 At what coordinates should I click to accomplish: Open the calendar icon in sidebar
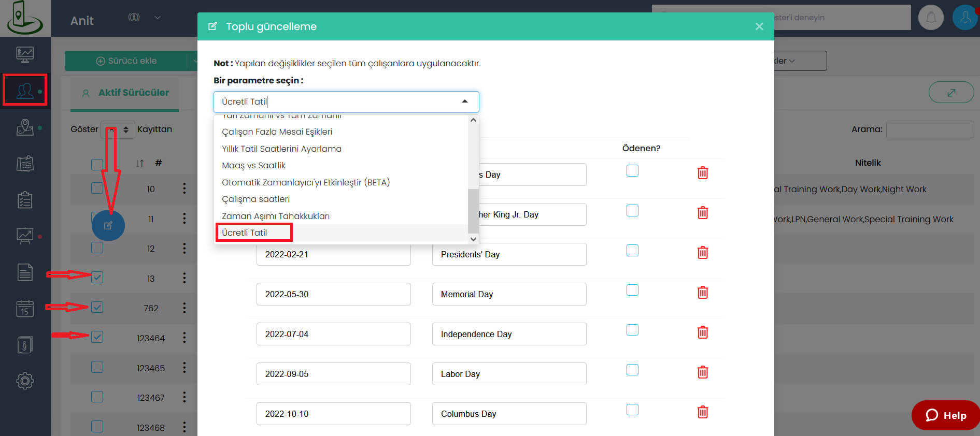point(24,309)
